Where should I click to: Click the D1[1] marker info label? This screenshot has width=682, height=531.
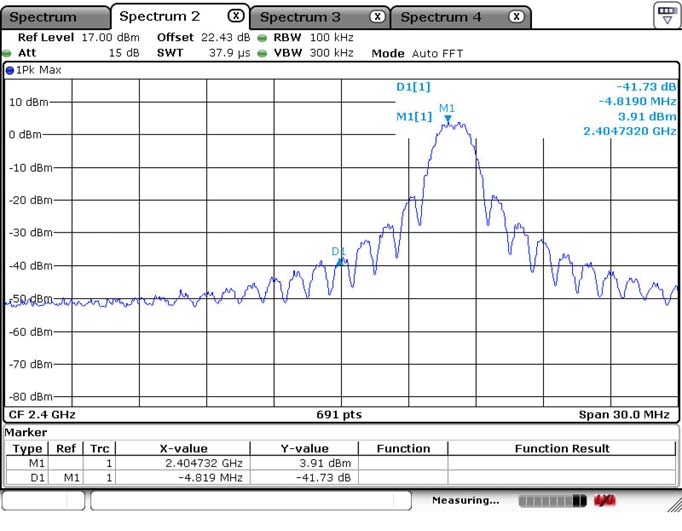tap(413, 87)
